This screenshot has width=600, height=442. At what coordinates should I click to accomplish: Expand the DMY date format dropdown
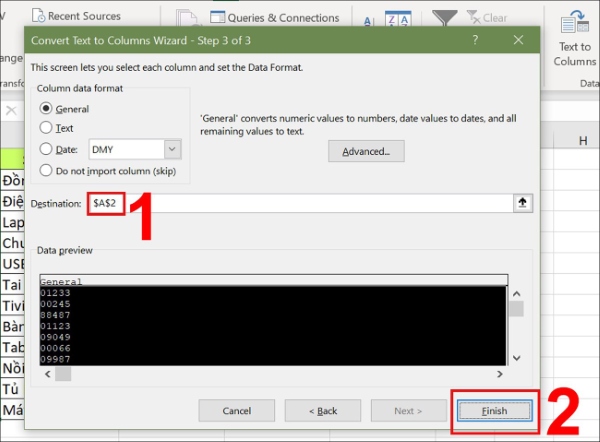tap(172, 149)
